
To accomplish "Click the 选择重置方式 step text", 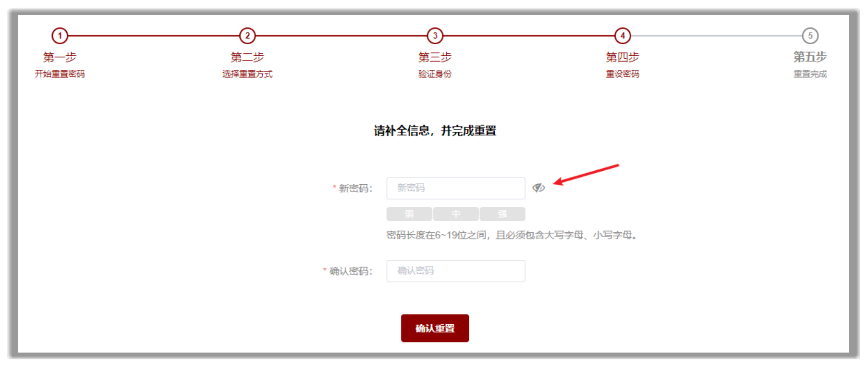I will click(x=247, y=74).
